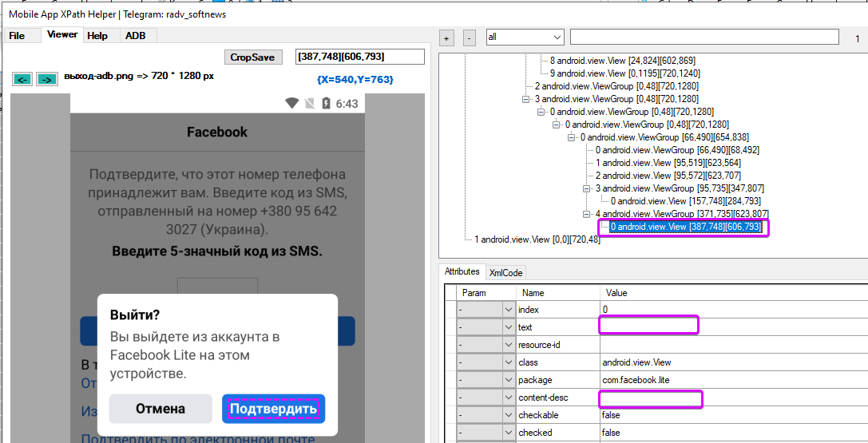Click the battery icon in phone status bar
The height and width of the screenshot is (443, 868).
tap(327, 104)
